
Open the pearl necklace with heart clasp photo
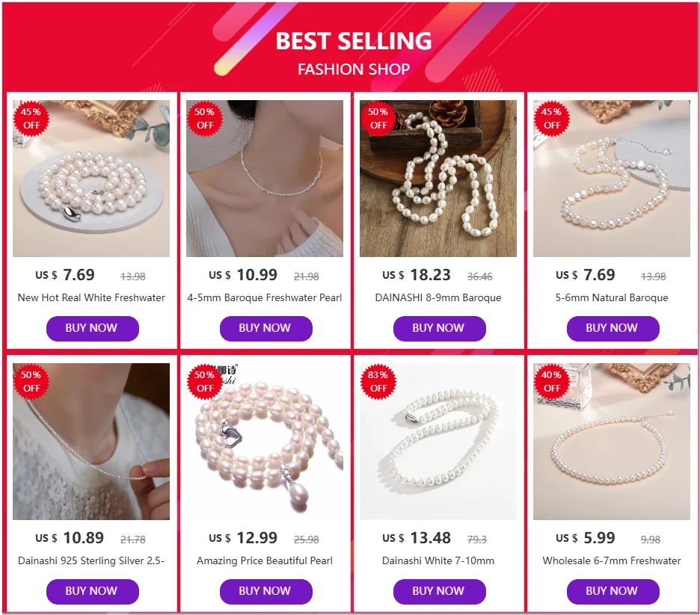point(265,442)
